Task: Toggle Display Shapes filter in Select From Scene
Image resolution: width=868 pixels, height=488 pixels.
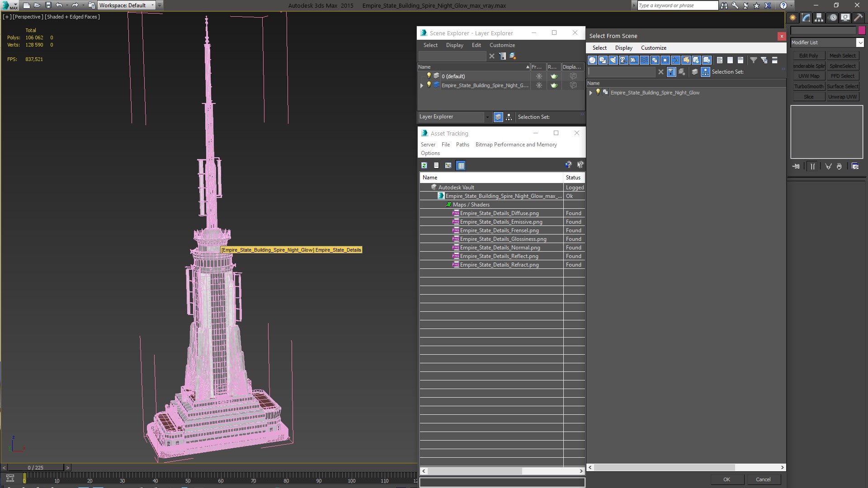Action: pyautogui.click(x=603, y=60)
